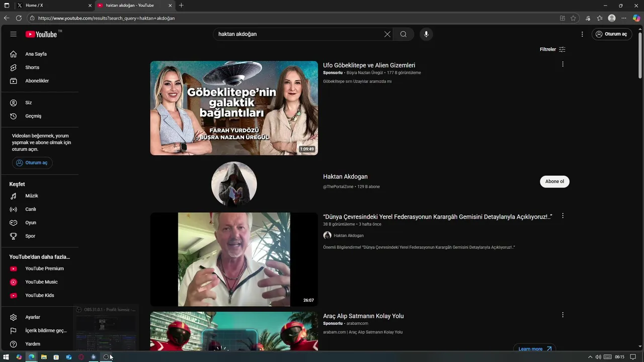This screenshot has height=362, width=644.
Task: Close the haktan akdoğan YouTube tab
Action: [x=170, y=6]
